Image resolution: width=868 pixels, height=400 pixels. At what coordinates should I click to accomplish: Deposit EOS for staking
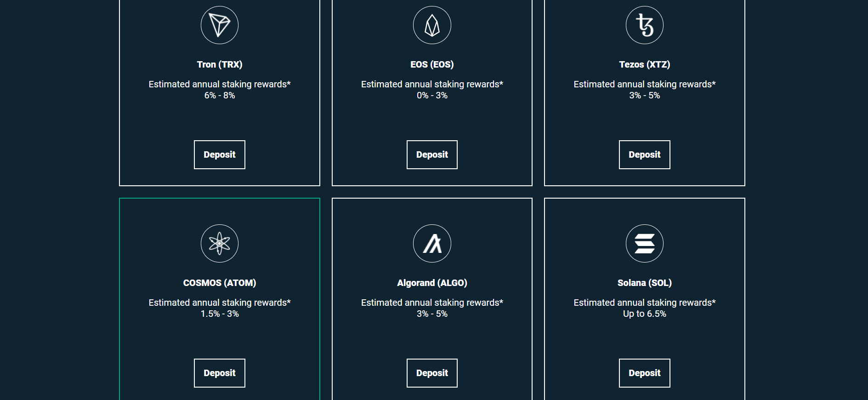432,154
